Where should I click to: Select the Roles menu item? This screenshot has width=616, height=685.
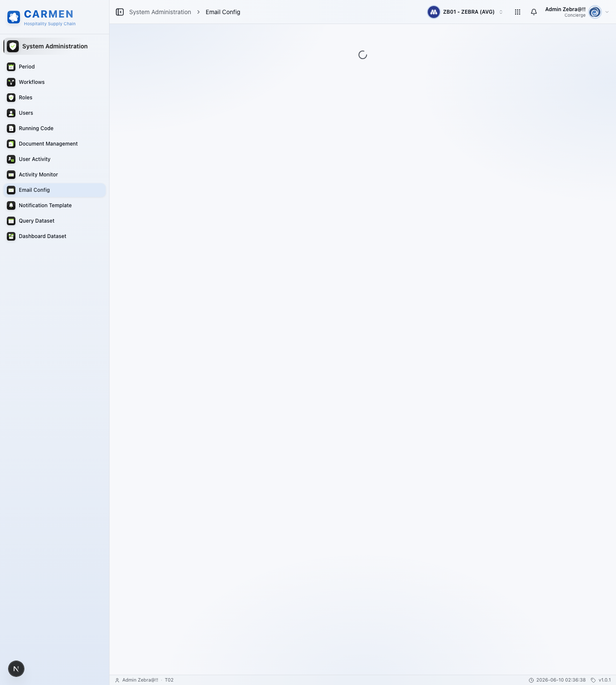[x=54, y=98]
